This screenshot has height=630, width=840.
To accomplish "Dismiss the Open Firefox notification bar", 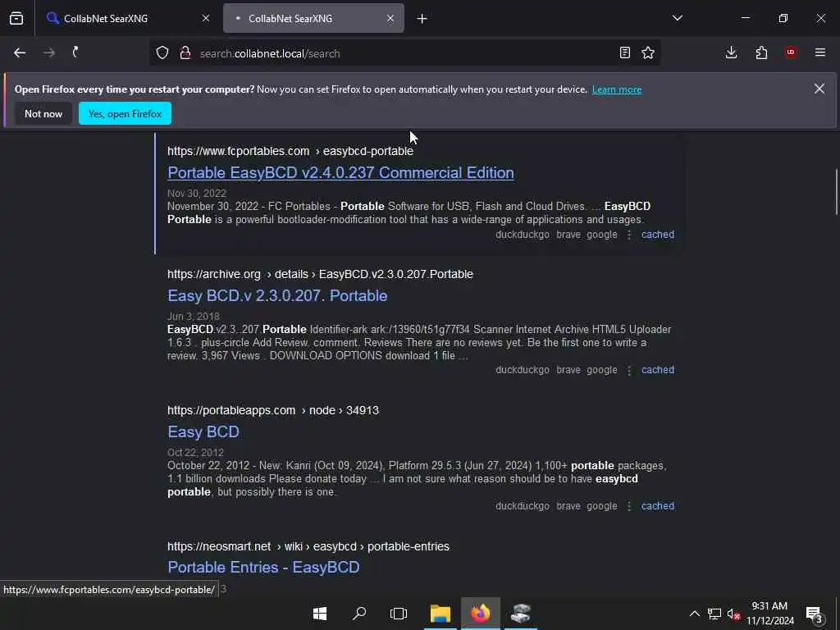I will coord(819,89).
